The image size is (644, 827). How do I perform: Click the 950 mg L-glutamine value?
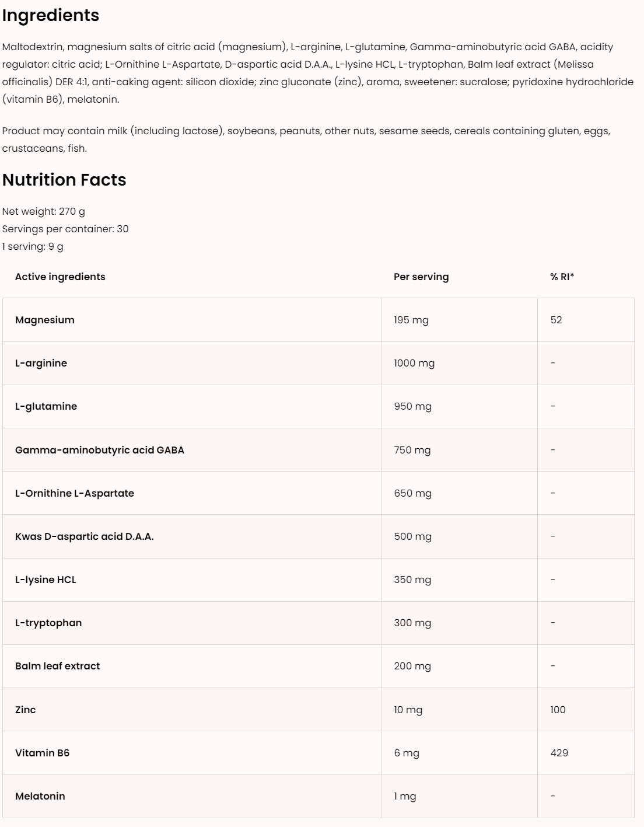(412, 406)
